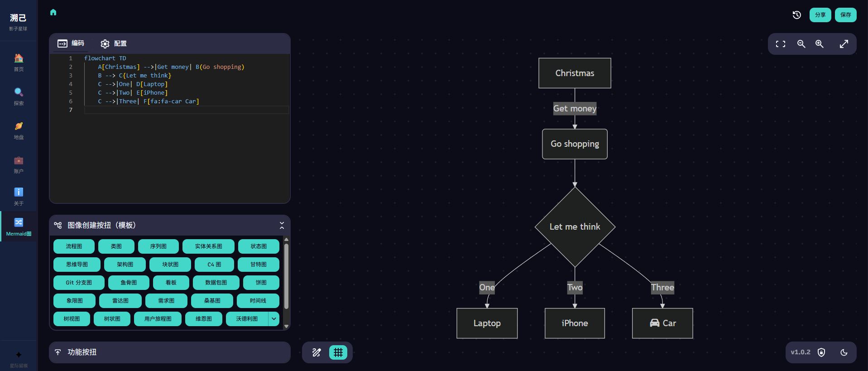Click the sparkle icon at the sidebar bottom

point(19,355)
